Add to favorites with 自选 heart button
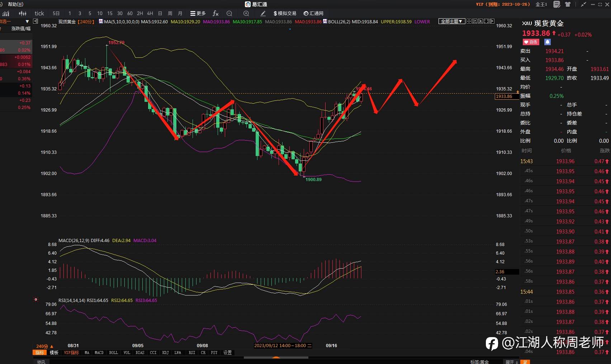Viewport: 611px width, 364px height. [531, 42]
